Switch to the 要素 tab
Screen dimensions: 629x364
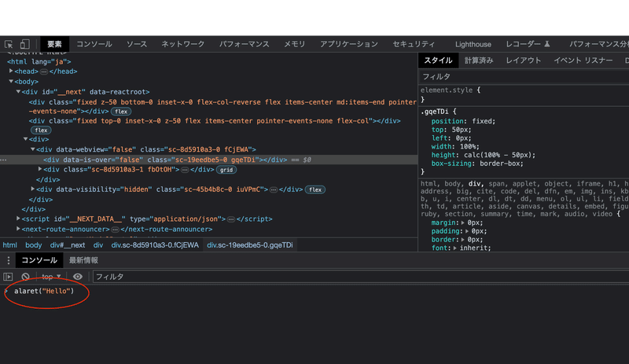(54, 44)
